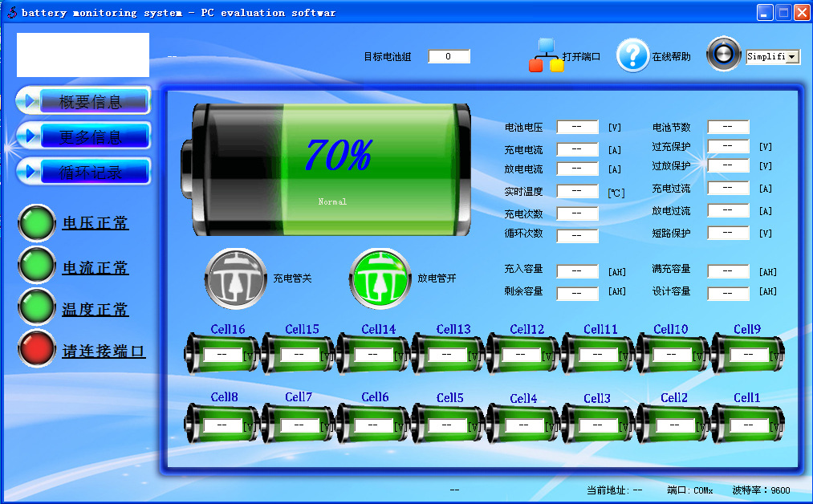Open the 在线帮助 online help icon

click(x=632, y=54)
